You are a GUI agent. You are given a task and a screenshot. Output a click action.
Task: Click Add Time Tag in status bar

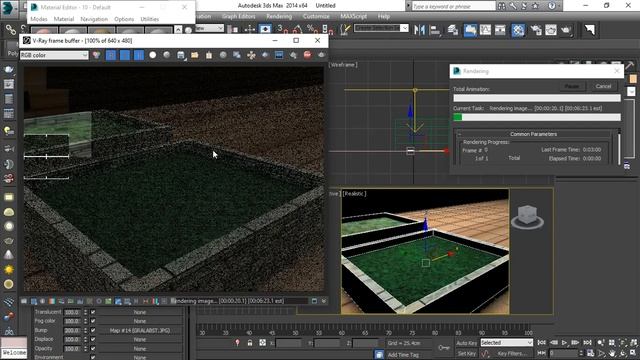(403, 355)
